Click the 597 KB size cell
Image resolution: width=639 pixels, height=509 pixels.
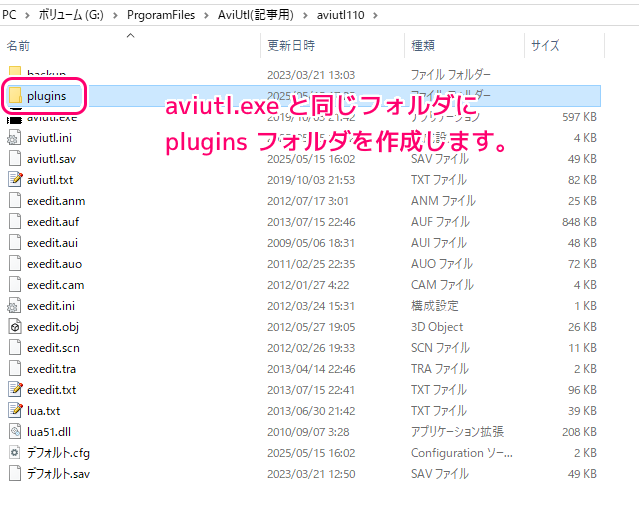[x=579, y=117]
